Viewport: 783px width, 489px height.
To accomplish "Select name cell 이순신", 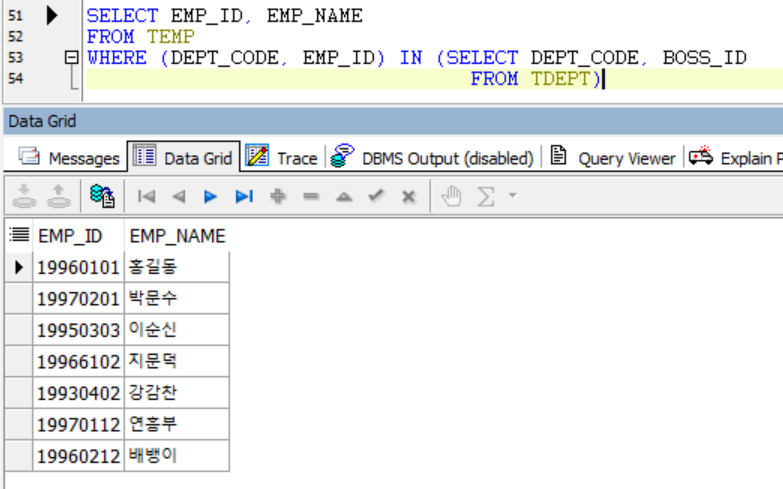I will (x=177, y=330).
